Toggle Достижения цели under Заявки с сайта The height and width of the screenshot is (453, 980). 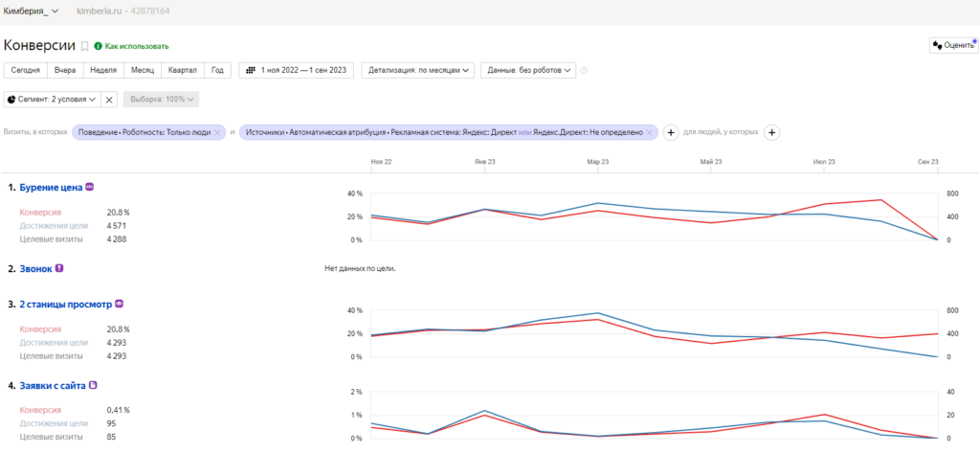(54, 424)
